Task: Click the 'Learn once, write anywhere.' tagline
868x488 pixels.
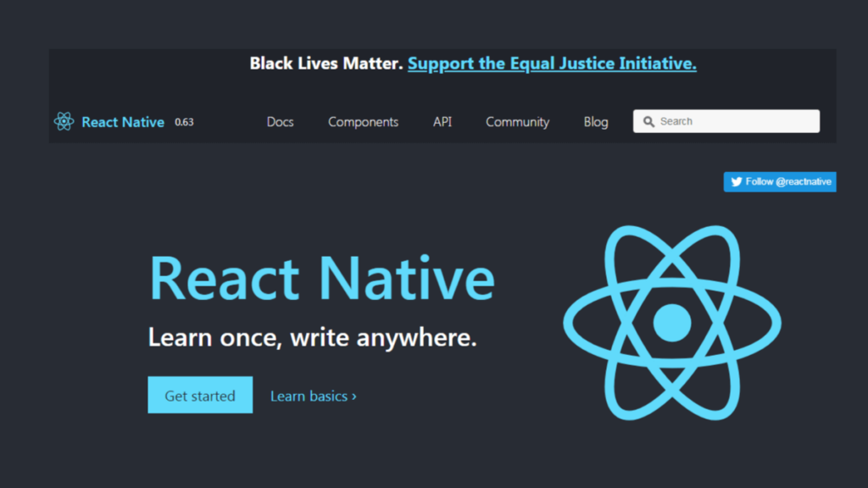Action: coord(312,337)
